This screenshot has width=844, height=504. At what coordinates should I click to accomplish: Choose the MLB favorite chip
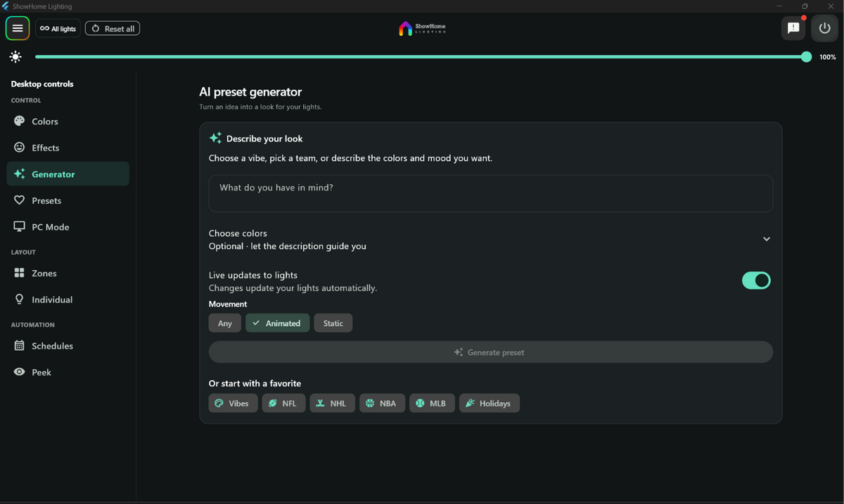[x=432, y=403]
